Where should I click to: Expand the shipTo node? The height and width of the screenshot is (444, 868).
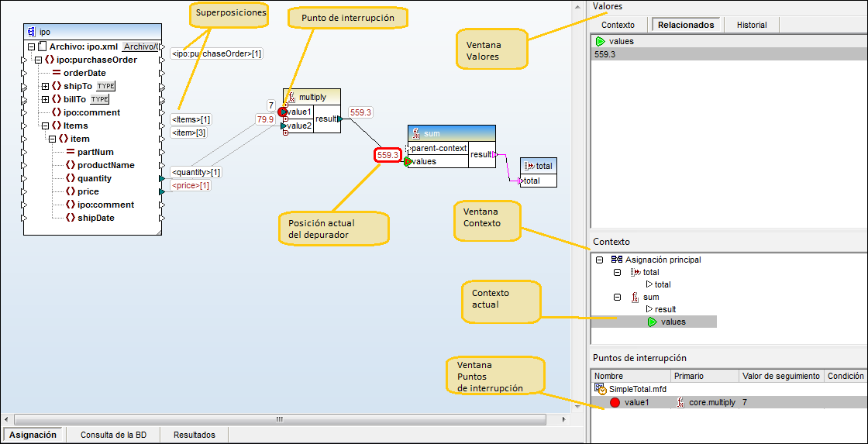pyautogui.click(x=45, y=86)
